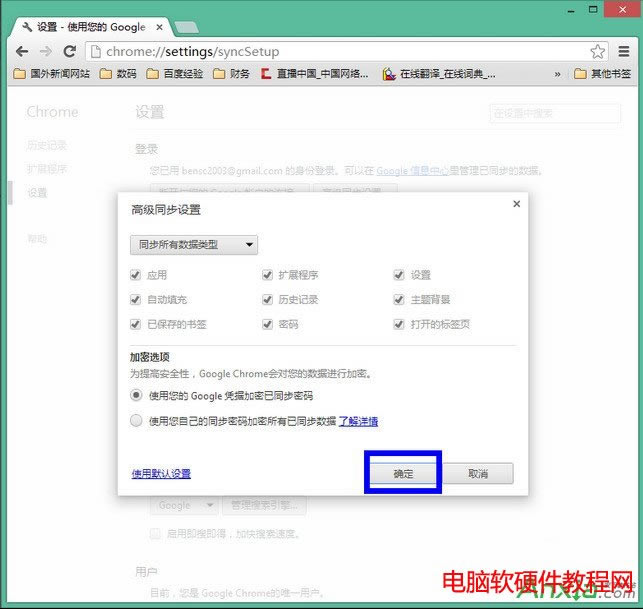Go back with the browser back arrow

(x=22, y=52)
